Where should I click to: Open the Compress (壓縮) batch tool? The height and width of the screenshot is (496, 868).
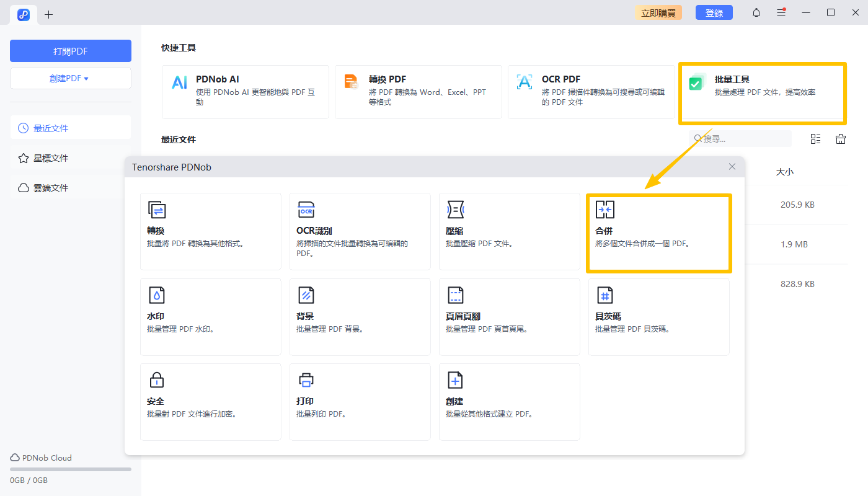pos(509,231)
